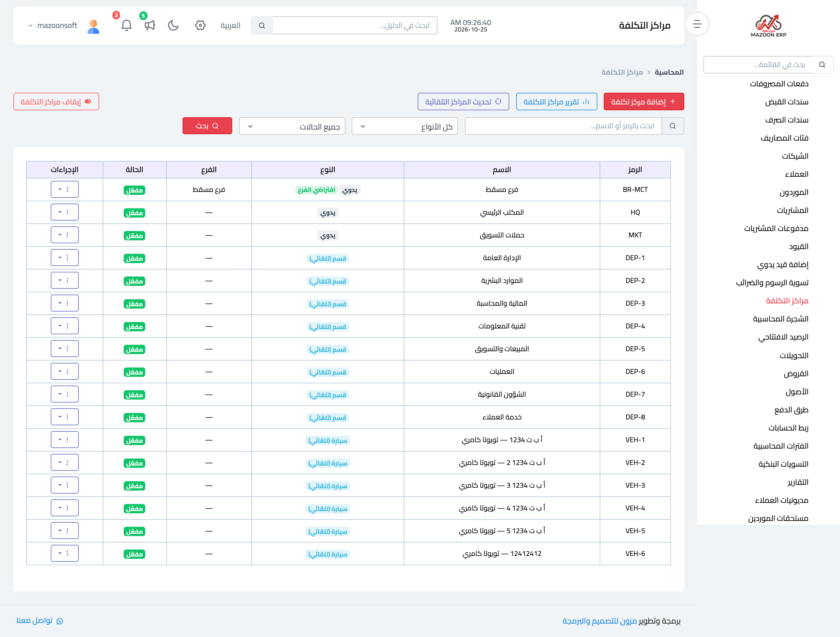Open actions menu for DEP-5 row
The image size is (840, 637).
tap(64, 349)
